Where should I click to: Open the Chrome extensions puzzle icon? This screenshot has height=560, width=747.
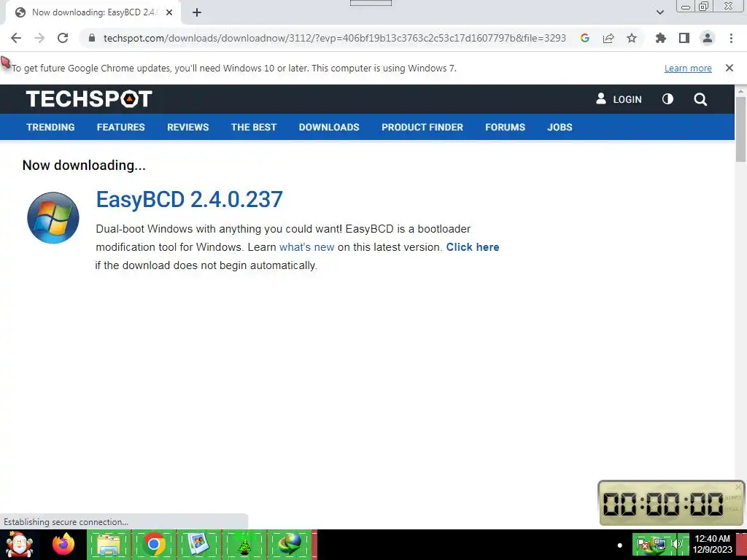(661, 38)
